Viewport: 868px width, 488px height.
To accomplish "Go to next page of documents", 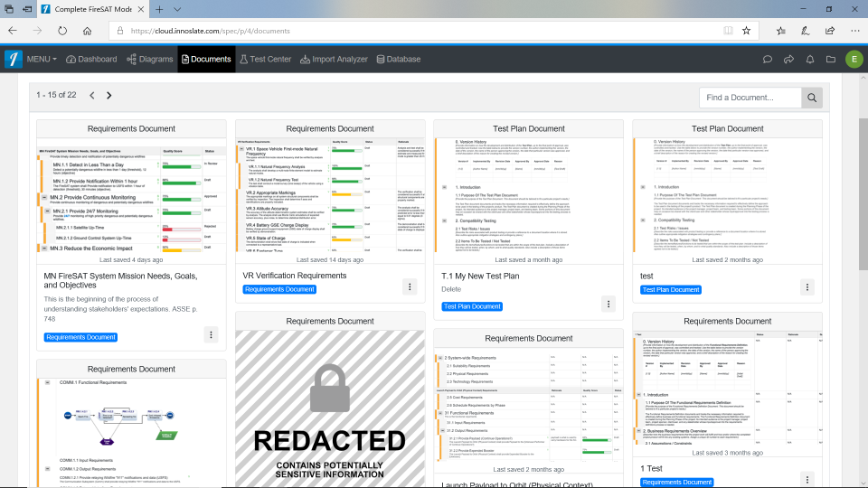I will [109, 95].
